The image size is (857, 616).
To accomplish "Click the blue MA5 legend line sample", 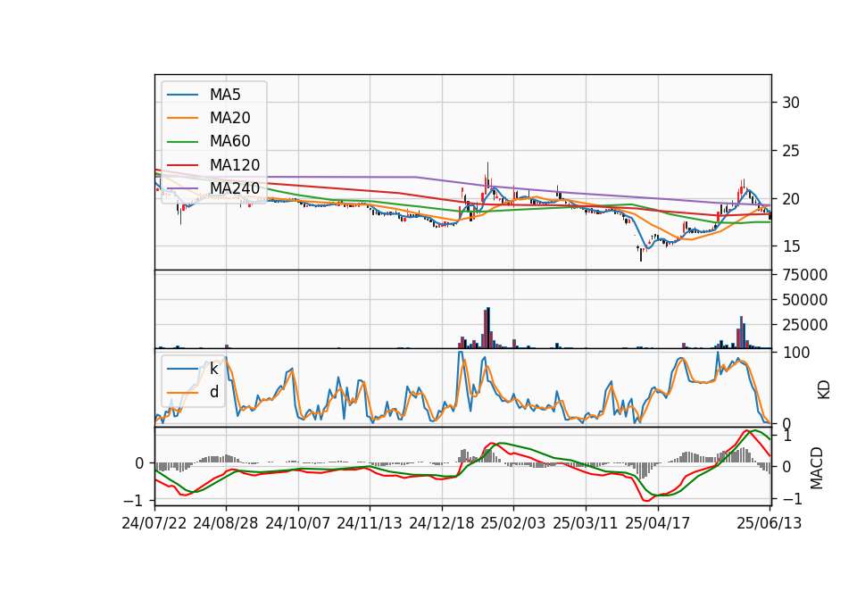I will click(x=182, y=96).
